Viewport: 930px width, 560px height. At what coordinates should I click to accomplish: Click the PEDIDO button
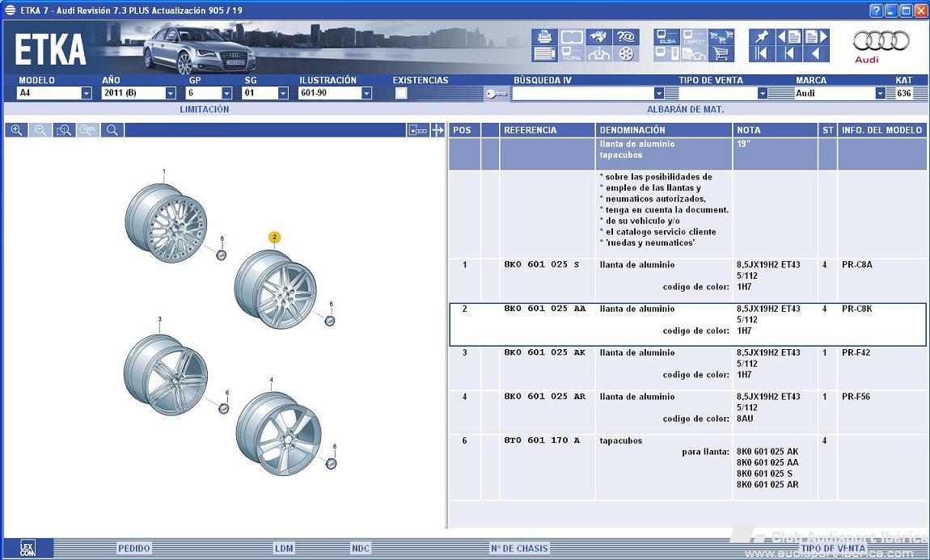134,548
